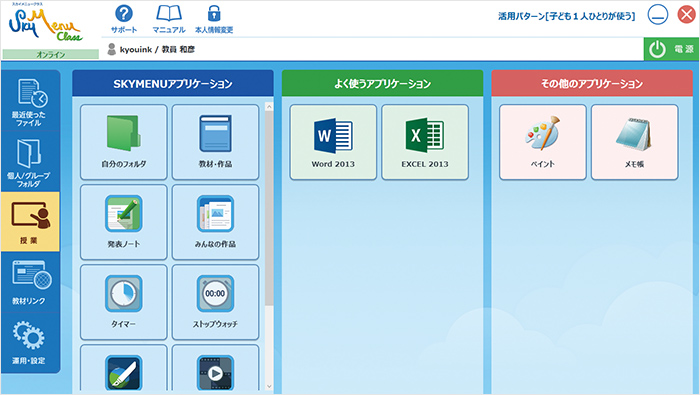Open 本人情報変更 lock icon

coord(214,19)
